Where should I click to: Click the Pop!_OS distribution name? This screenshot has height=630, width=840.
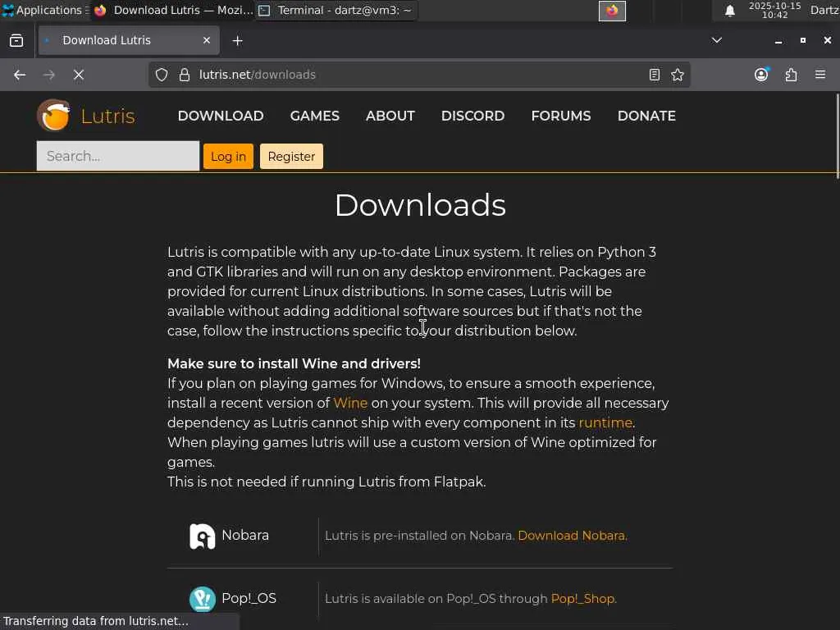point(249,598)
